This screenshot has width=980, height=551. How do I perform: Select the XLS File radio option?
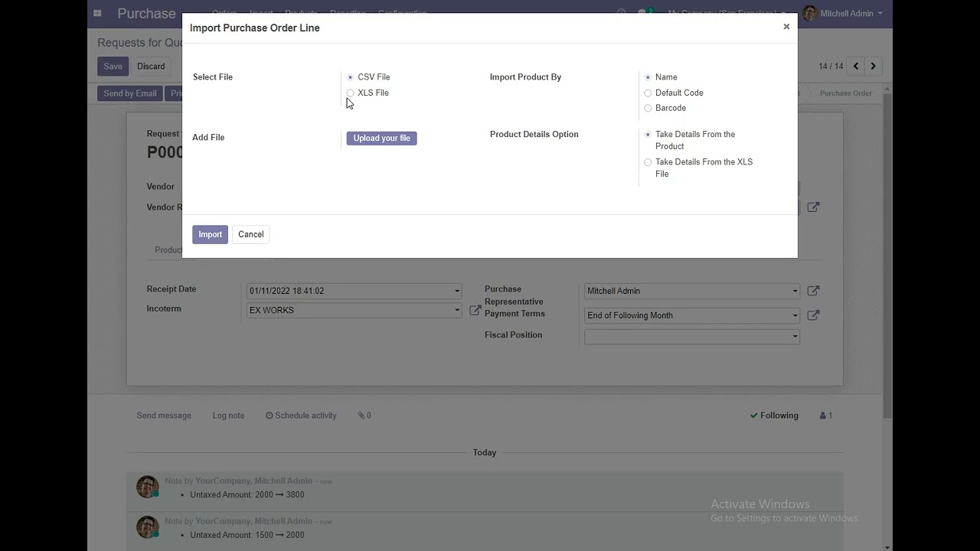[350, 93]
